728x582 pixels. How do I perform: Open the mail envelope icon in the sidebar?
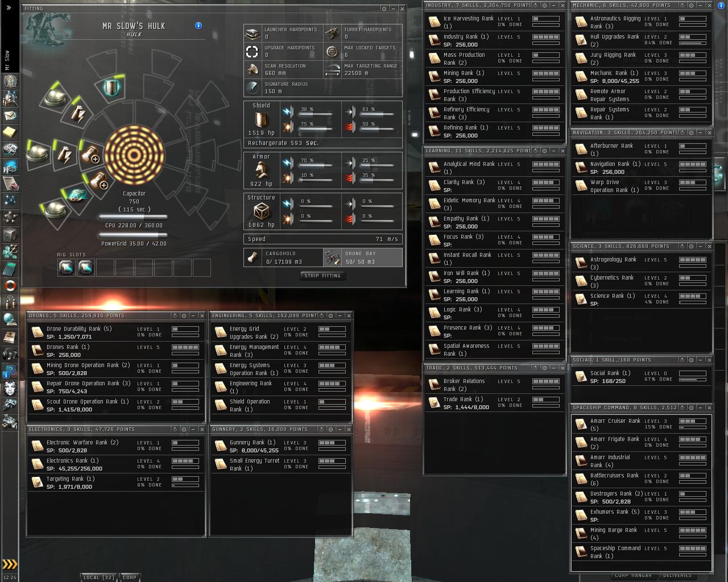(10, 115)
